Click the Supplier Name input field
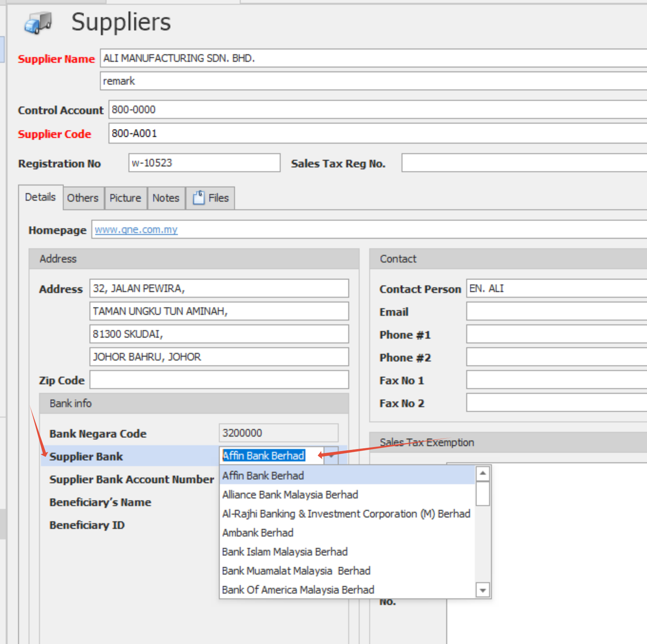647x644 pixels. (373, 58)
